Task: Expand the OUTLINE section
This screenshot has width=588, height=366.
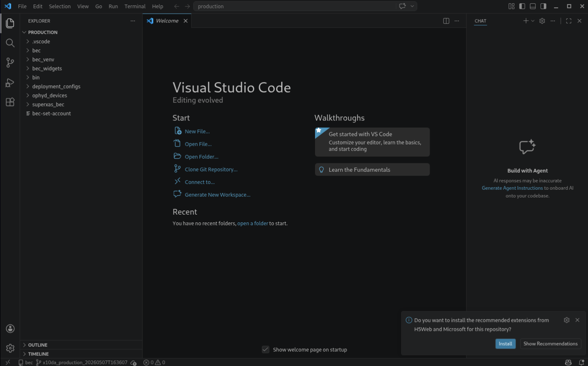Action: 81,345
